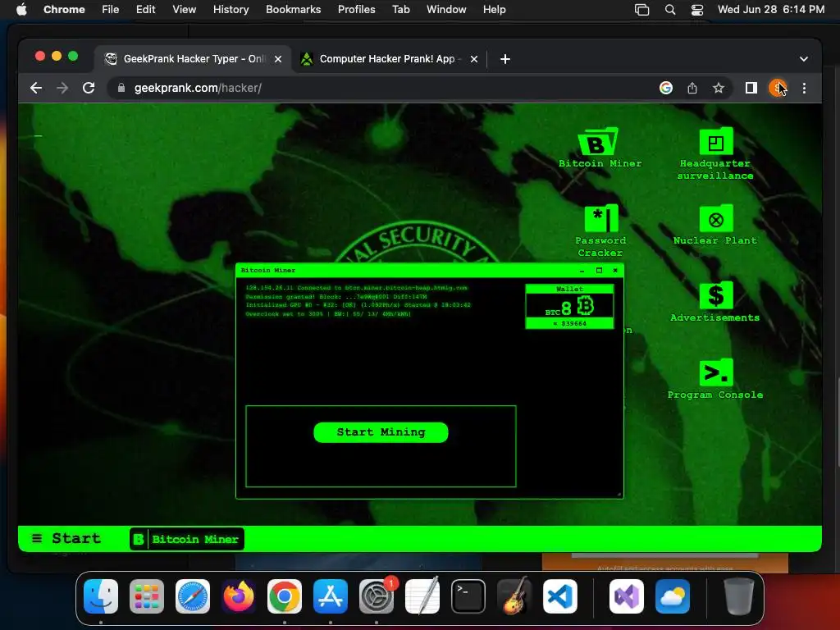Close the Computer Hacker Prank! App tab

point(474,59)
